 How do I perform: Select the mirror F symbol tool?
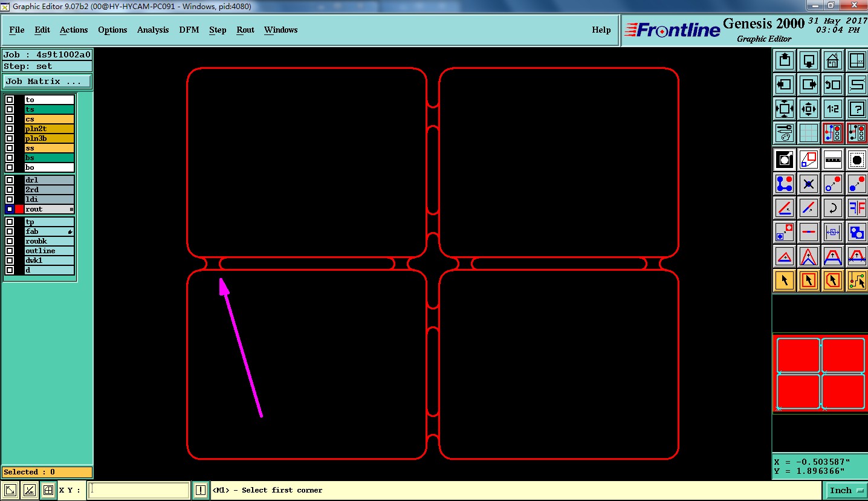pyautogui.click(x=857, y=208)
